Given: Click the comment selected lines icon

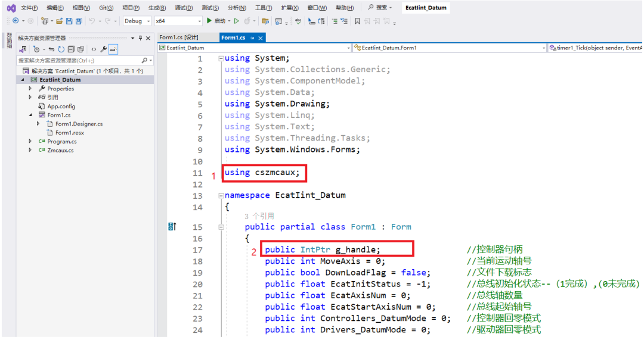Looking at the screenshot, I should [335, 21].
